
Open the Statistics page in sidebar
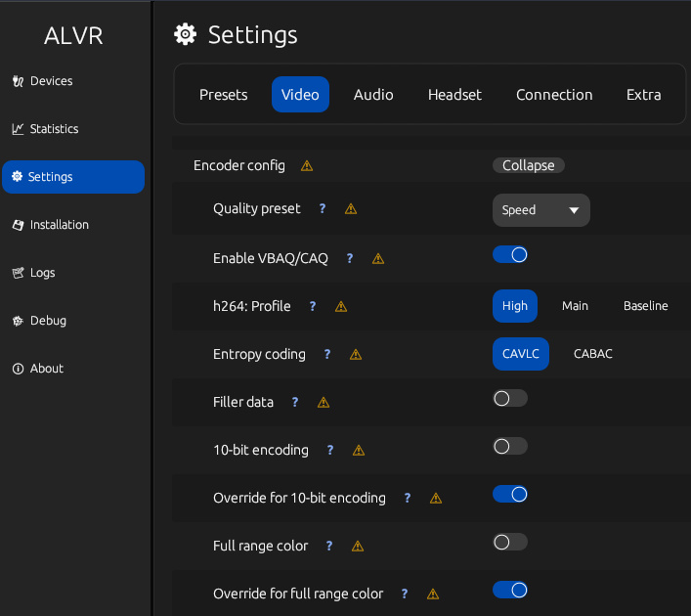pos(45,129)
